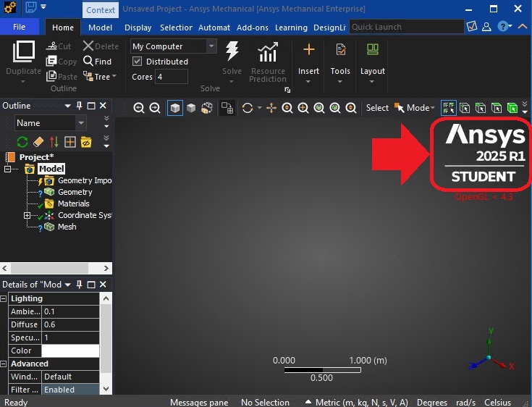Switch to the Selection ribbon tab
Image resolution: width=532 pixels, height=407 pixels.
click(x=176, y=28)
